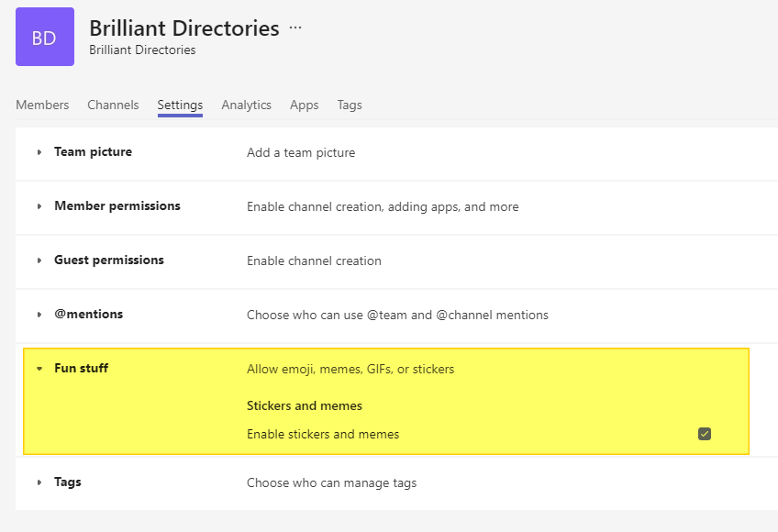
Task: Open the Analytics tab
Action: pos(246,105)
